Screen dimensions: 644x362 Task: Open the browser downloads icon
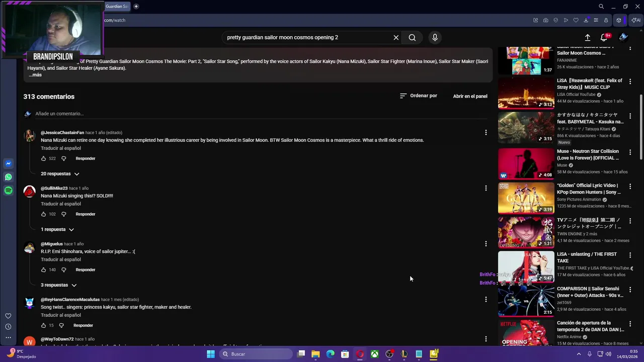586,20
